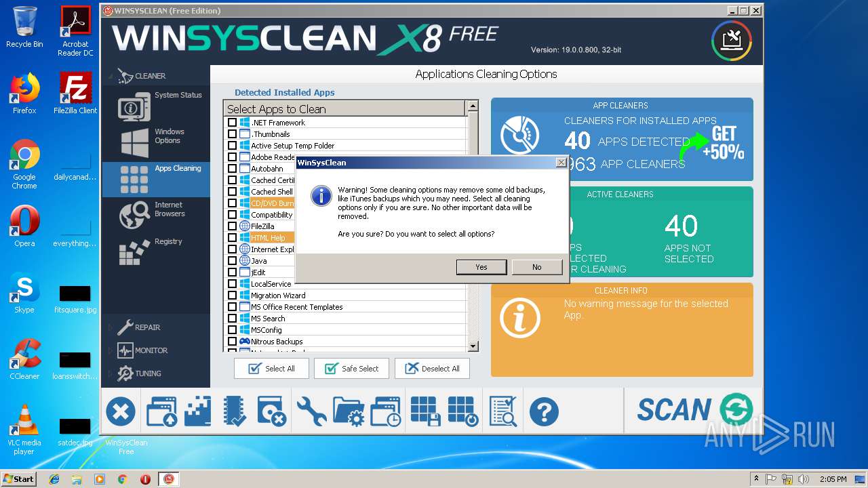
Task: Click the Select All button
Action: (x=272, y=369)
